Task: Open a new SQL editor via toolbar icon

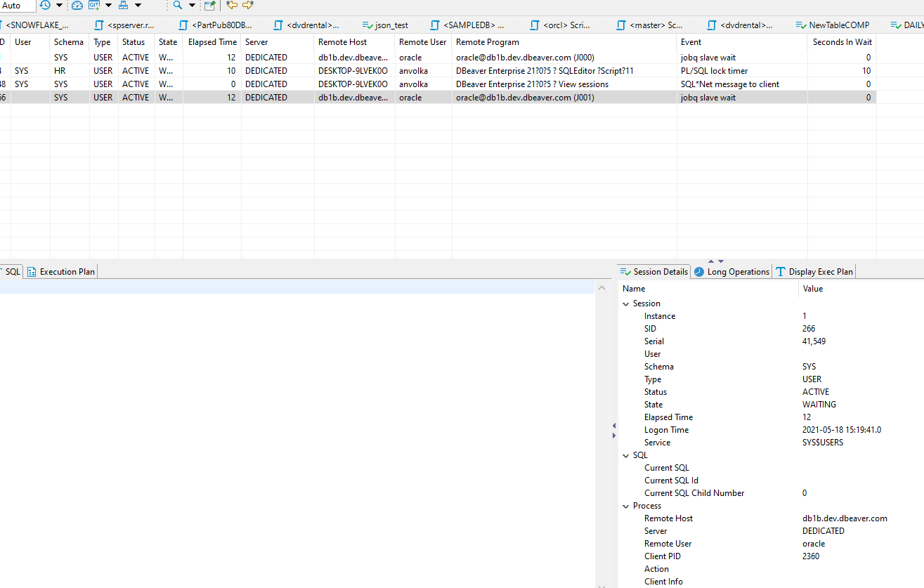Action: point(210,6)
